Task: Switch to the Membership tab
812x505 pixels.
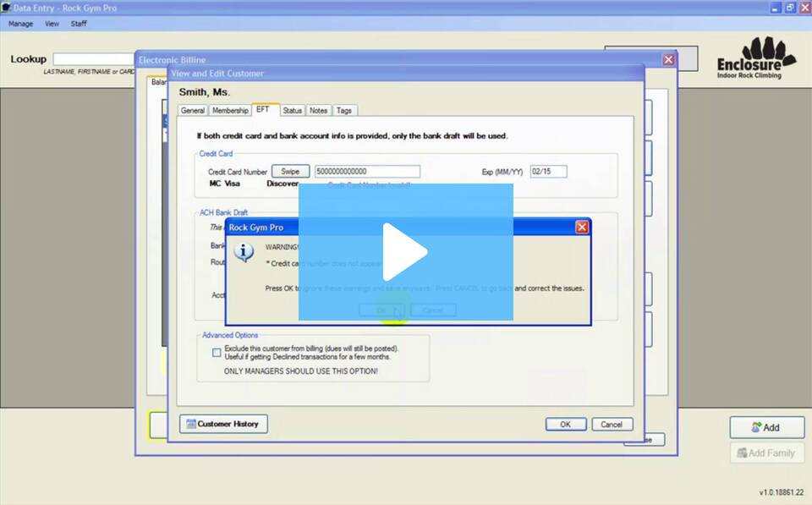Action: click(230, 110)
